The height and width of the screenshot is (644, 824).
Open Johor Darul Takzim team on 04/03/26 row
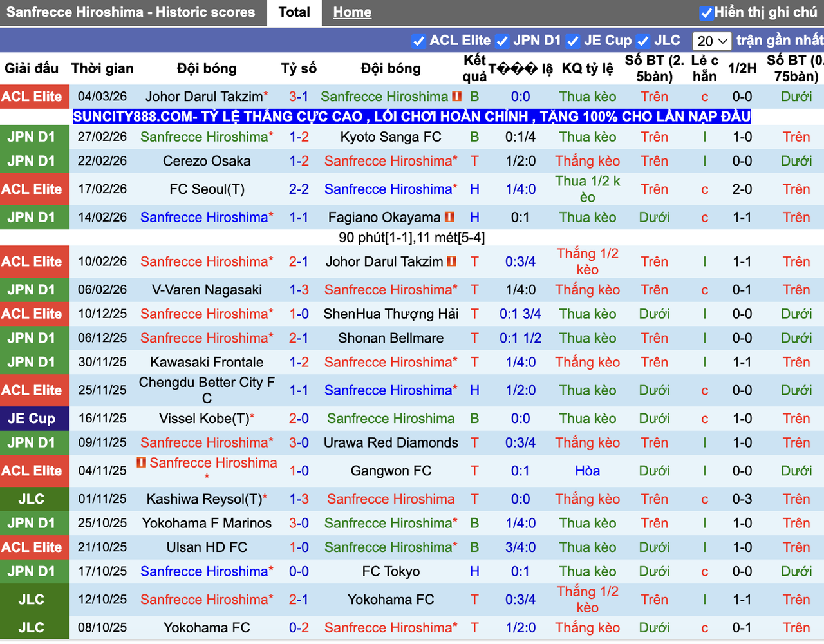204,97
